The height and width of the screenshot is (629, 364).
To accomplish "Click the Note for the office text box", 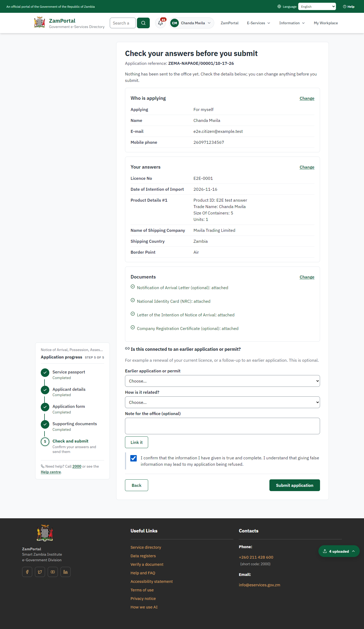I will (223, 426).
